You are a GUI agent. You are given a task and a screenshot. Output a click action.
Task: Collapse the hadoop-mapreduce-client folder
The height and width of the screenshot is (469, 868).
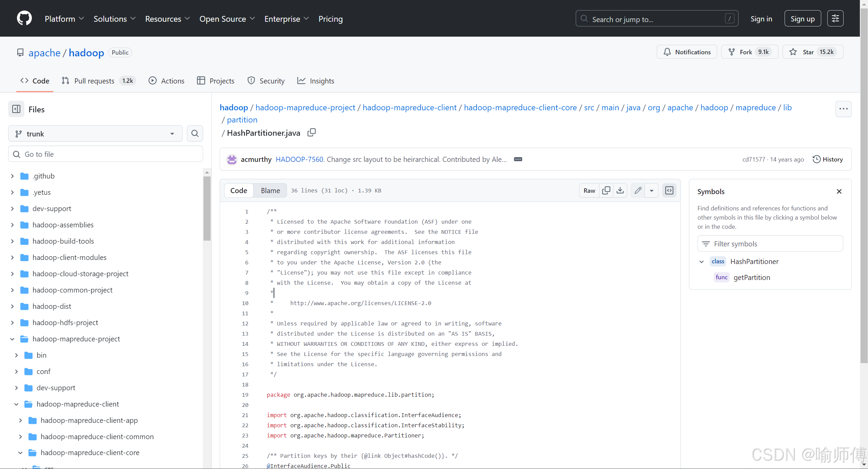point(16,404)
